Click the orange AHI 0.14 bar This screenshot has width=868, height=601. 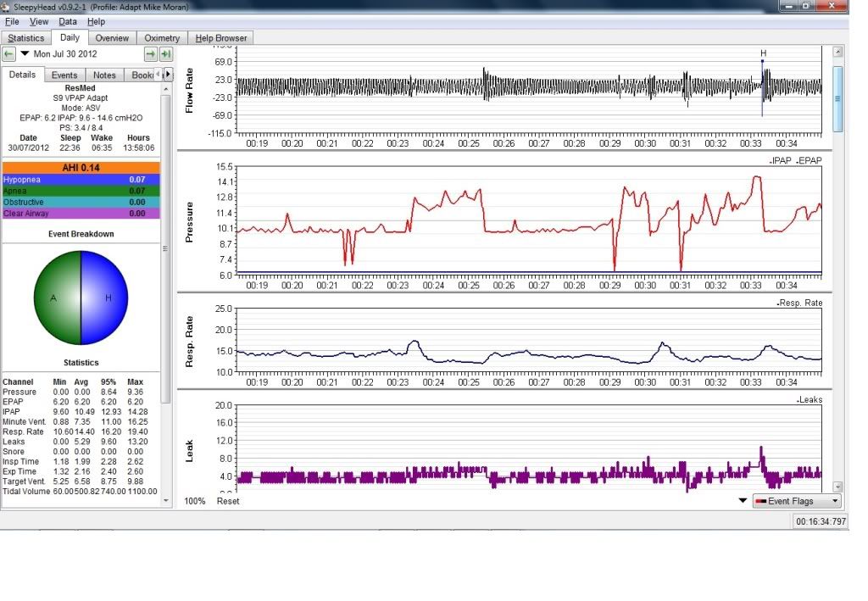(81, 168)
